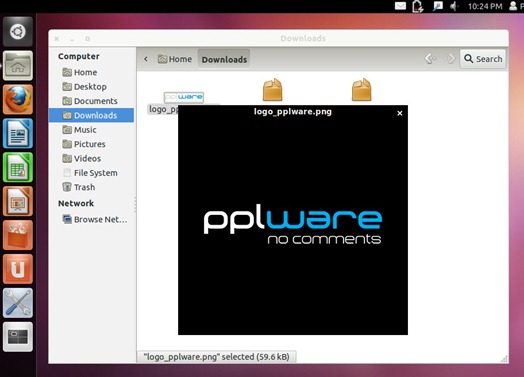Click the path bar left chevron
The image size is (524, 377).
point(146,59)
